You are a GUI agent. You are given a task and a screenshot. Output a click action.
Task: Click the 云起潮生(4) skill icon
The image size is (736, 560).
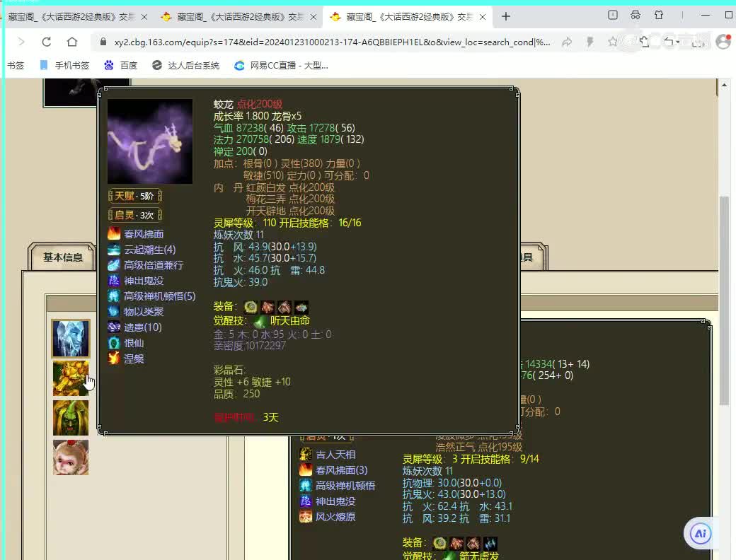click(114, 250)
